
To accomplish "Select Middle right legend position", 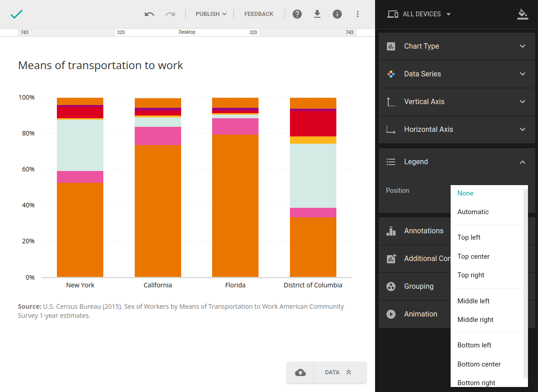I will tap(475, 320).
